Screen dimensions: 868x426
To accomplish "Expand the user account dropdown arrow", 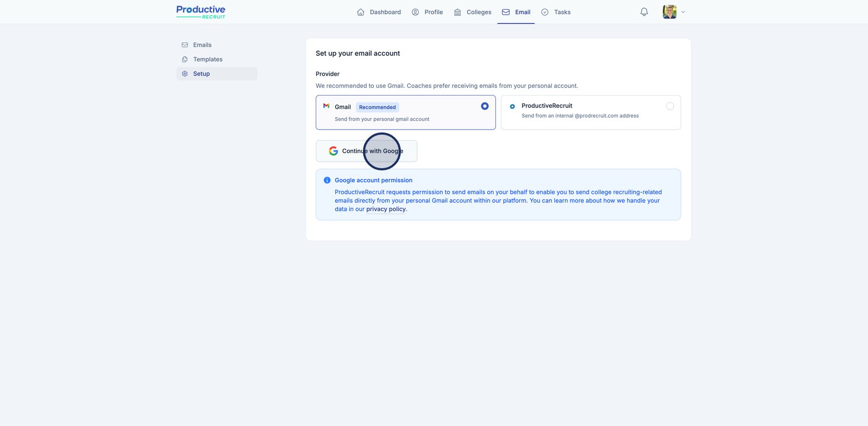I will point(683,12).
